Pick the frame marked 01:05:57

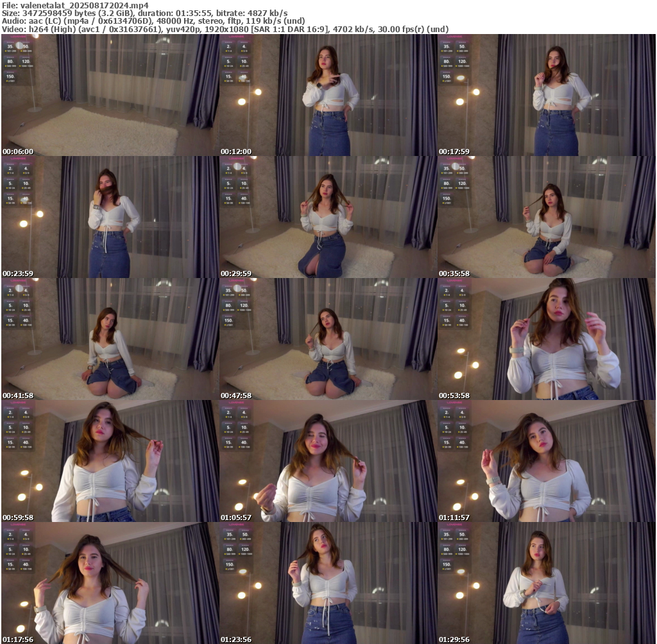click(x=328, y=461)
